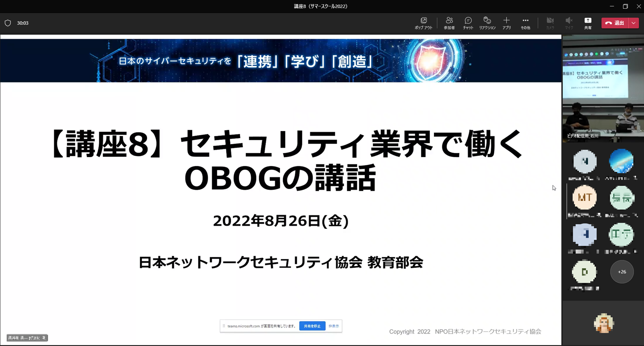Stop screen sharing with 共有を停止 button
Image resolution: width=644 pixels, height=346 pixels.
point(312,326)
